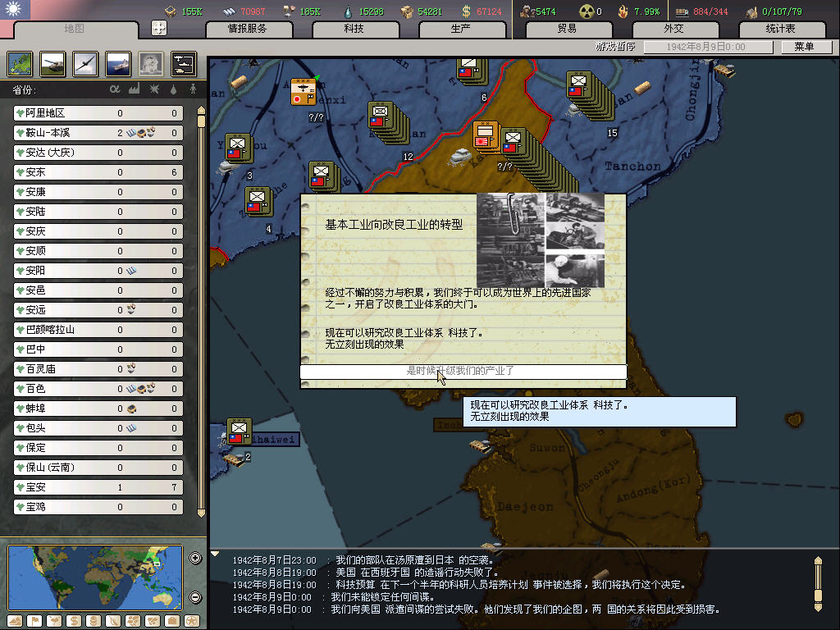Select province row 阿里地区
Viewport: 840px width, 630px height.
pos(98,113)
